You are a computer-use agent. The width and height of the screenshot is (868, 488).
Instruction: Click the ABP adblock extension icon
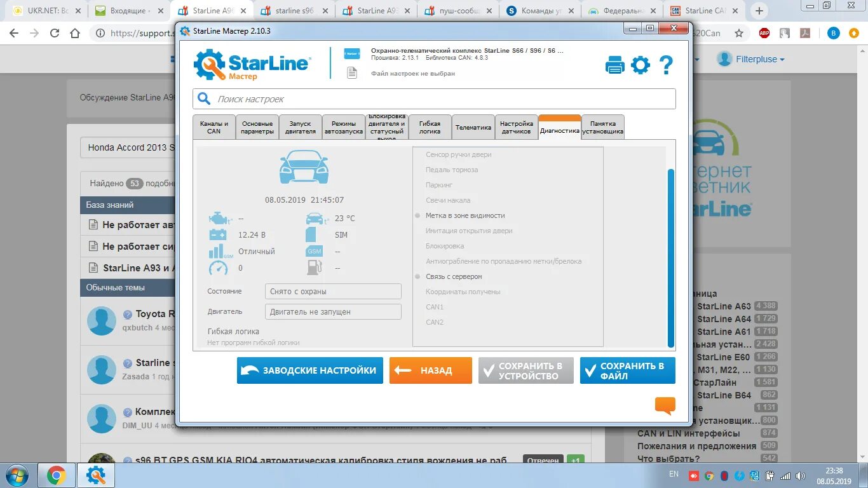[764, 33]
